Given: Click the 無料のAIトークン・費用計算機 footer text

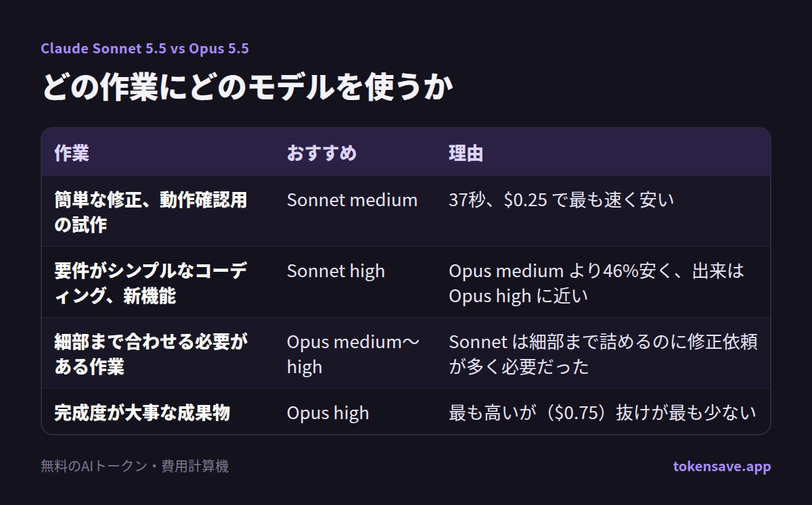Looking at the screenshot, I should pos(135,466).
